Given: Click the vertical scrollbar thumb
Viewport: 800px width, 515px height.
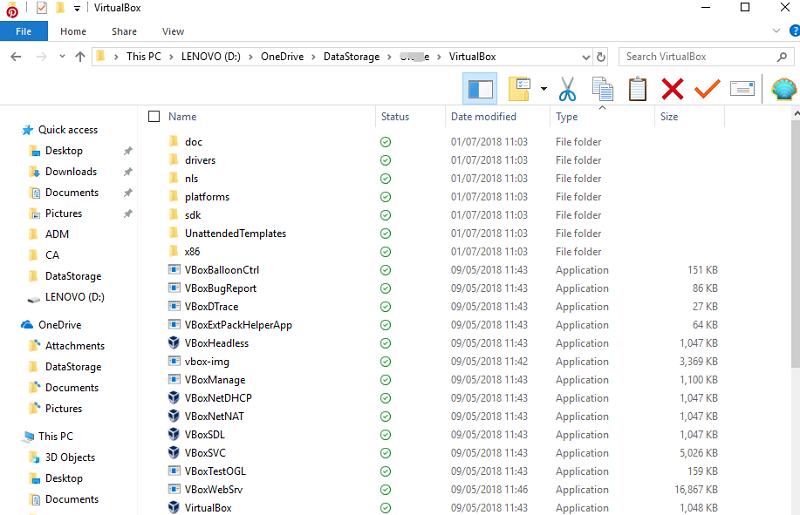Looking at the screenshot, I should click(x=795, y=242).
